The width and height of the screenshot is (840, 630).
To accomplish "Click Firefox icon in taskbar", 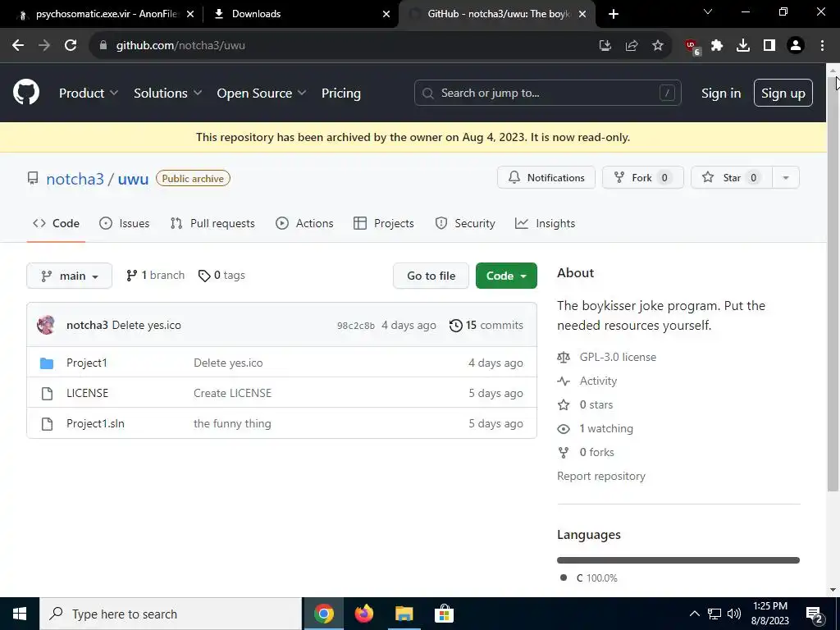I will (363, 614).
